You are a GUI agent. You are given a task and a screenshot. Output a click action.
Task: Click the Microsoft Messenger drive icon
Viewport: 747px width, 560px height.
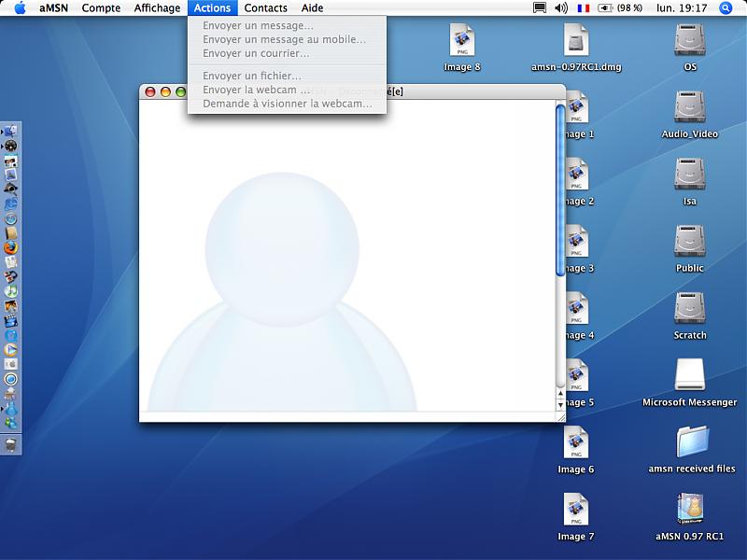[689, 375]
